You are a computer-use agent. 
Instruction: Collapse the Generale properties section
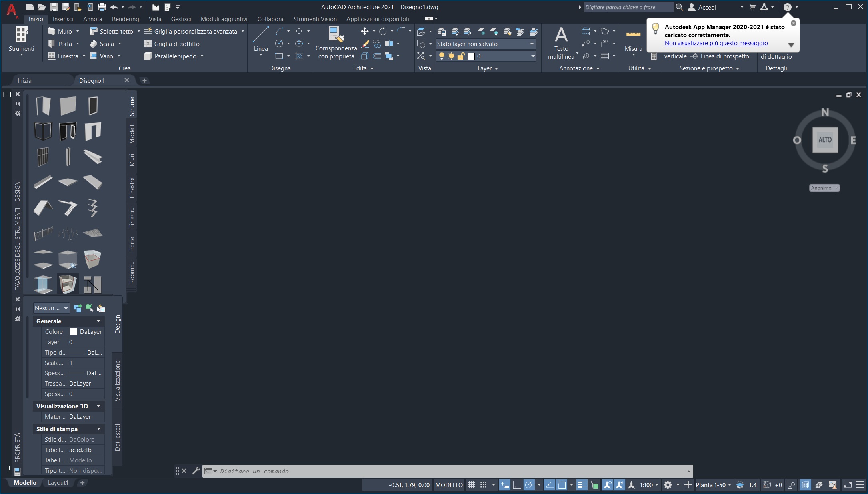98,321
